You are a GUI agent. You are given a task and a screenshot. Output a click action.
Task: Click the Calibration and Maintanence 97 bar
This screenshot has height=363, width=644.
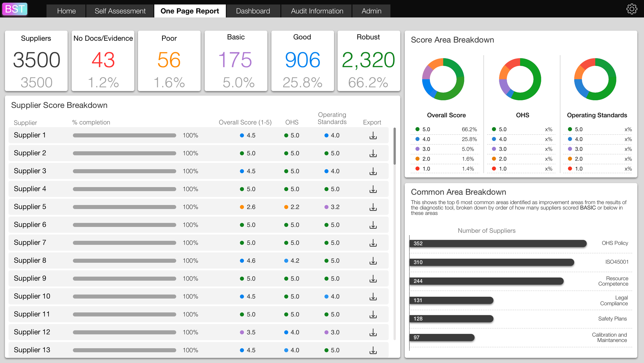click(x=442, y=337)
